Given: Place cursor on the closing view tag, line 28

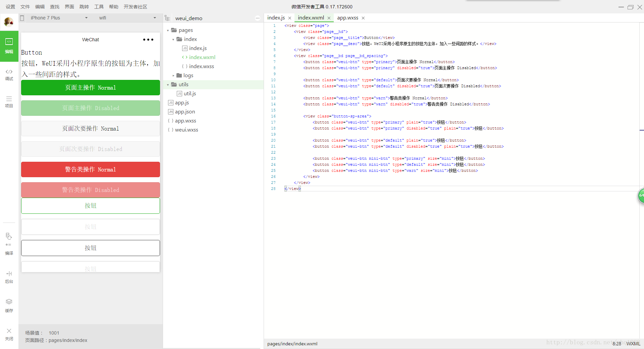Looking at the screenshot, I should (292, 189).
